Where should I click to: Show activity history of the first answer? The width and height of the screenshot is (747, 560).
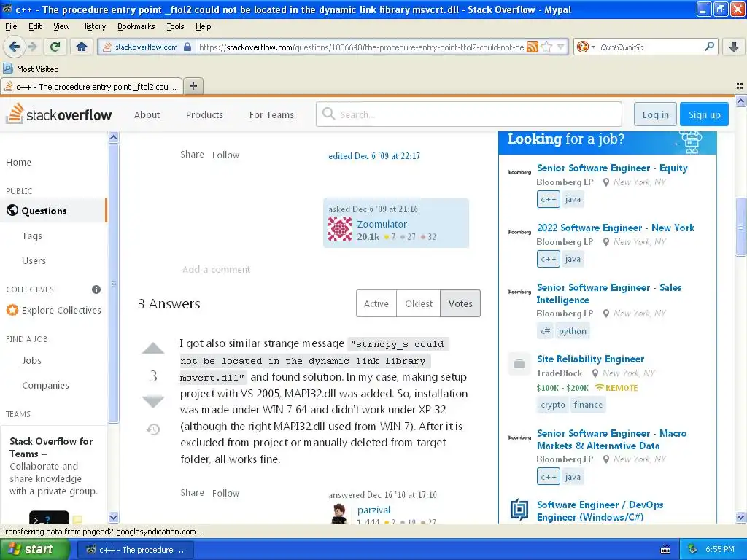(x=153, y=429)
